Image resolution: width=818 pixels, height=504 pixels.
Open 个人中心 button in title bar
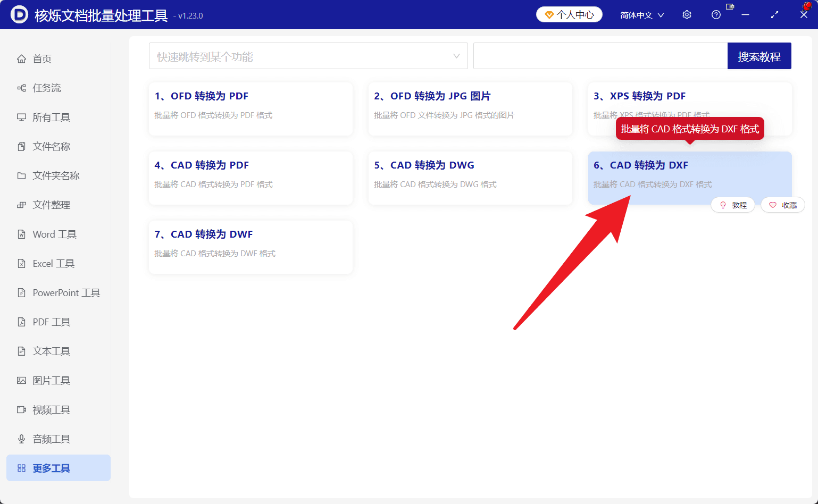click(569, 15)
